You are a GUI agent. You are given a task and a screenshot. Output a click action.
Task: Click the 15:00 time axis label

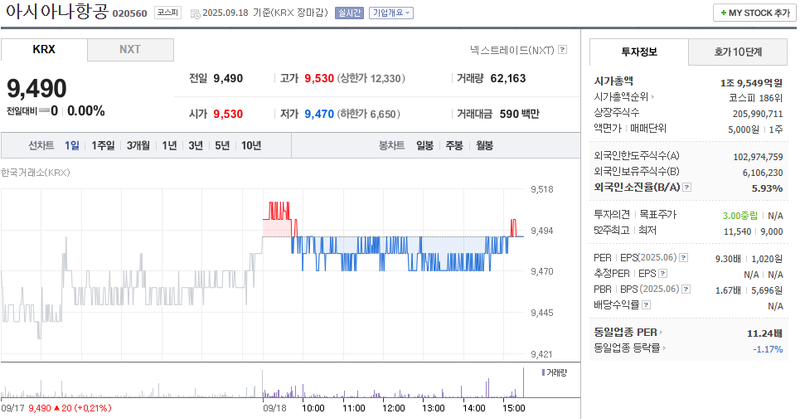[x=514, y=408]
